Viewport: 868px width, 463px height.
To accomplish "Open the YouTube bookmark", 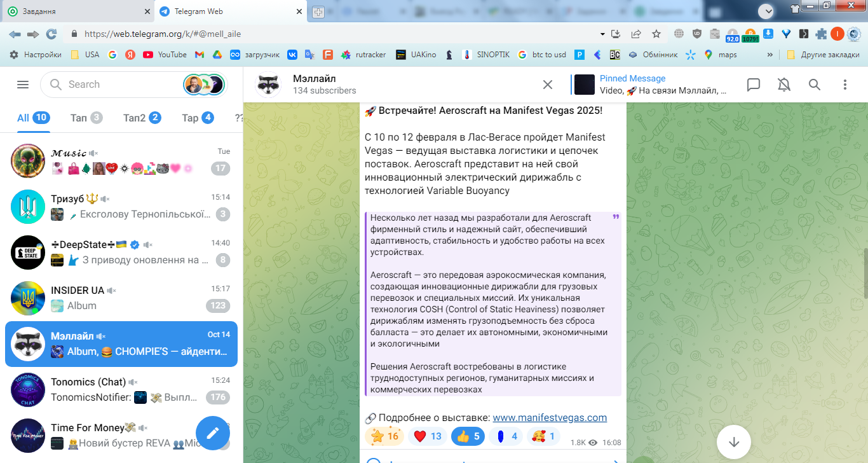I will pyautogui.click(x=165, y=55).
